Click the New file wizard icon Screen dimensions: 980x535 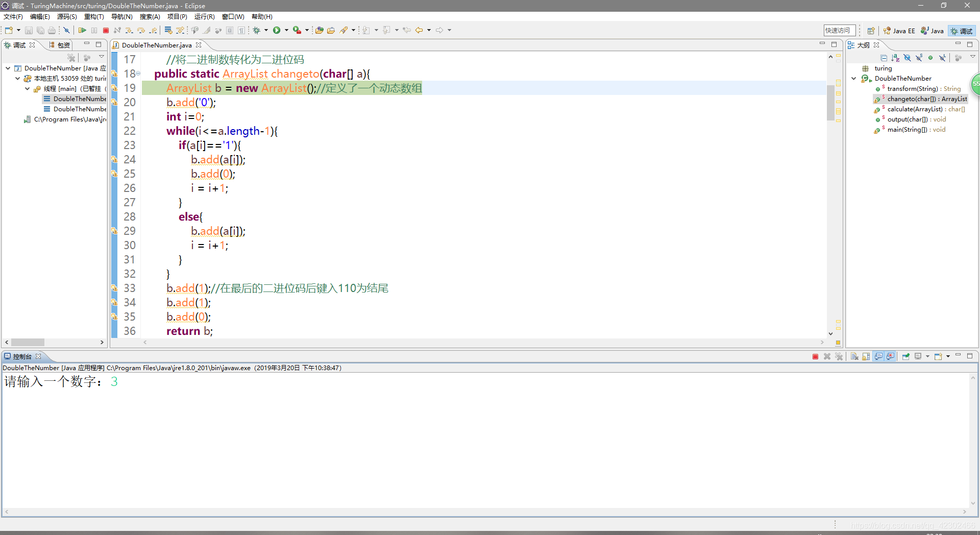(x=9, y=31)
